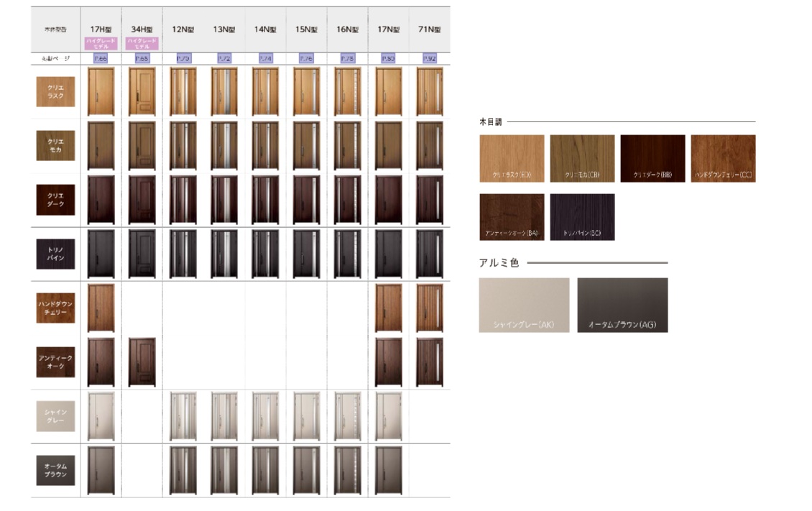Click the 14N型 column header
The image size is (812, 511).
tap(265, 29)
